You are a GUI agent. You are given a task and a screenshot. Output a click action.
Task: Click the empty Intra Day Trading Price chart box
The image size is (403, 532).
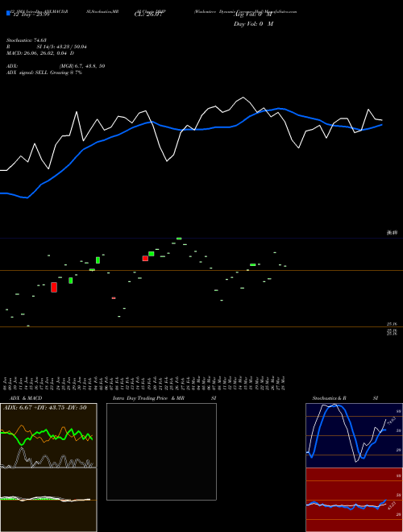[161, 451]
